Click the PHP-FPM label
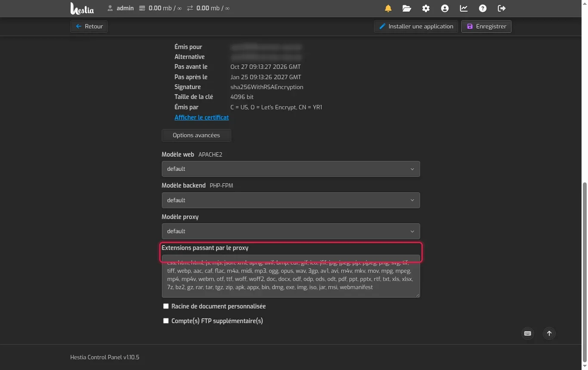588x370 pixels. pos(221,185)
